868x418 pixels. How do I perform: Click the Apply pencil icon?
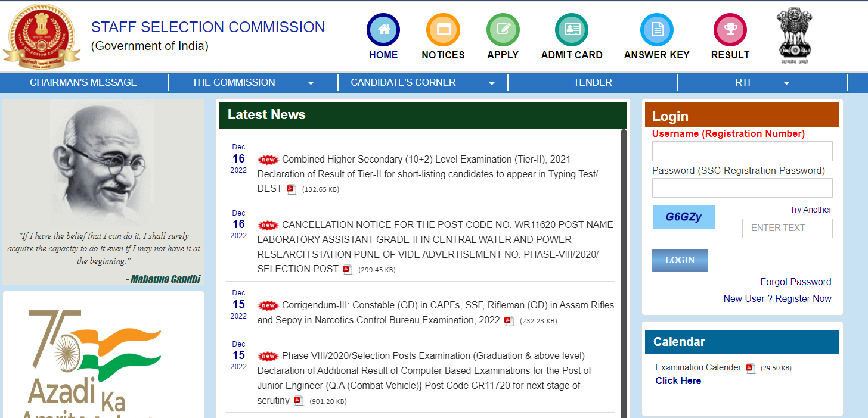[503, 30]
